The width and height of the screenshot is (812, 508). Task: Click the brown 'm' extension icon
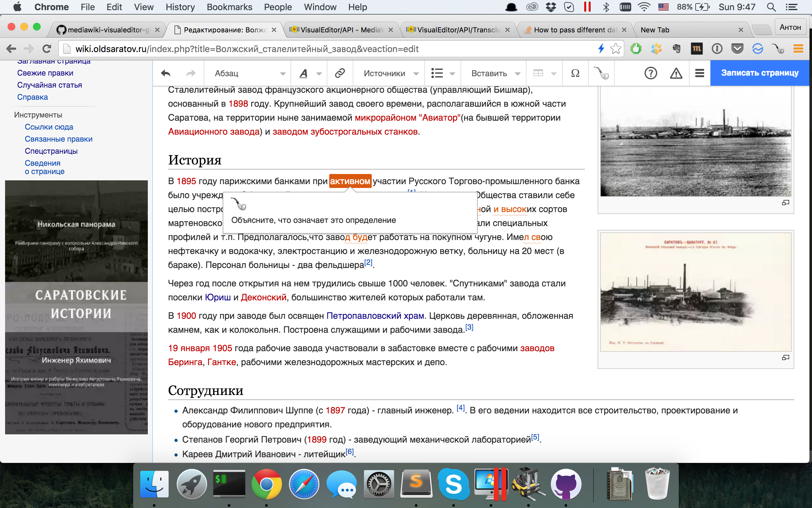pyautogui.click(x=697, y=49)
